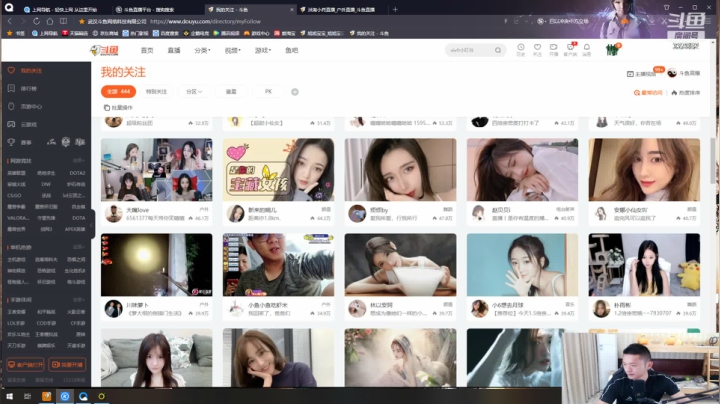Select the 全部 444 filter tab
720x404 pixels.
coord(118,92)
